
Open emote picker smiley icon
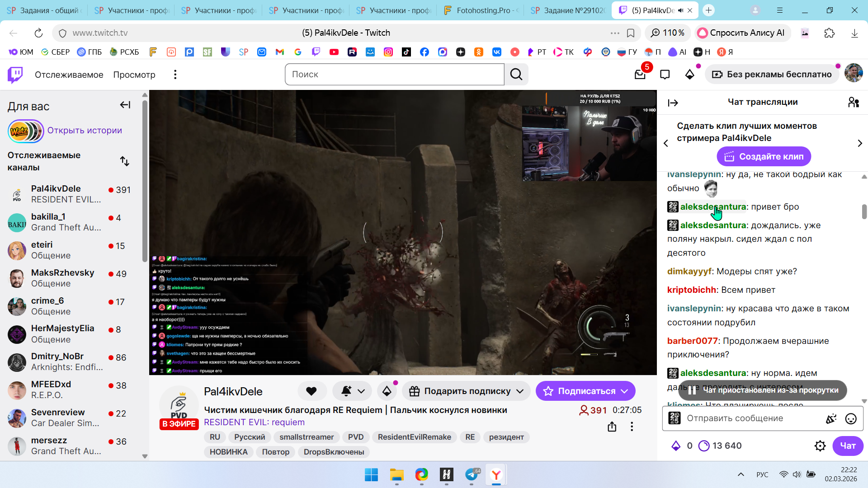851,419
